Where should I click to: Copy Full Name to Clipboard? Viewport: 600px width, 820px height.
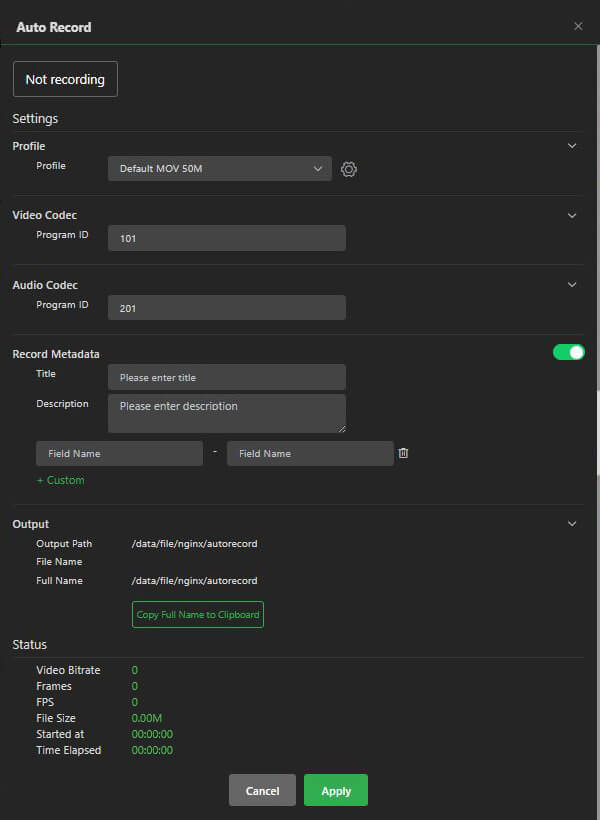(x=197, y=614)
